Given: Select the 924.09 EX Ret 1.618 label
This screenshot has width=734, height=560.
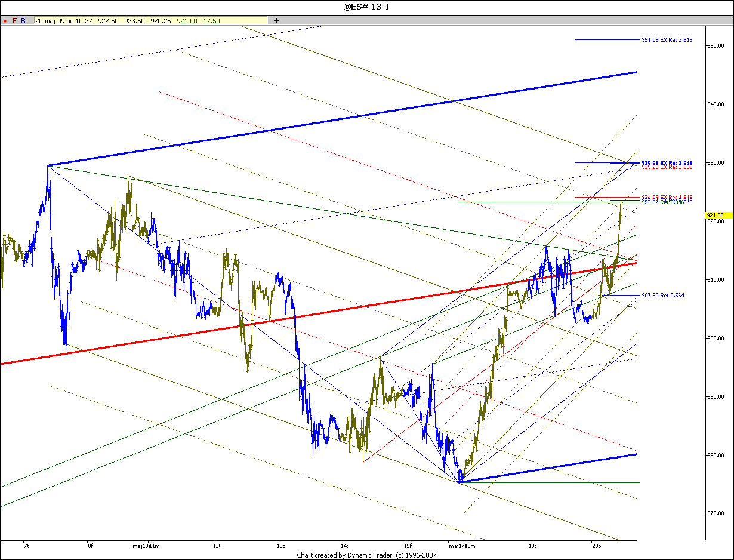Looking at the screenshot, I should [667, 197].
